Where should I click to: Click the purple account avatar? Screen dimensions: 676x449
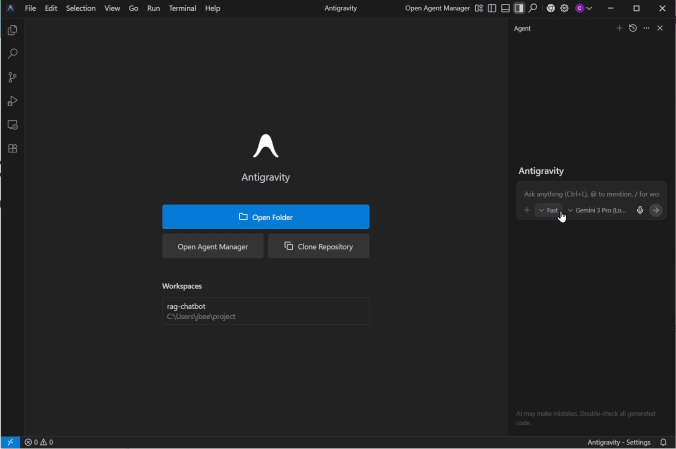(580, 8)
